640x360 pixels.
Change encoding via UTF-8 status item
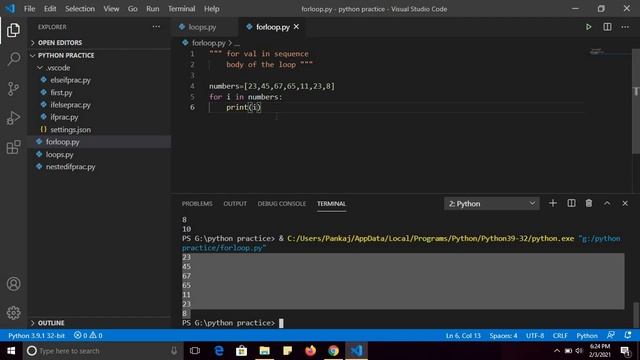[535, 336]
